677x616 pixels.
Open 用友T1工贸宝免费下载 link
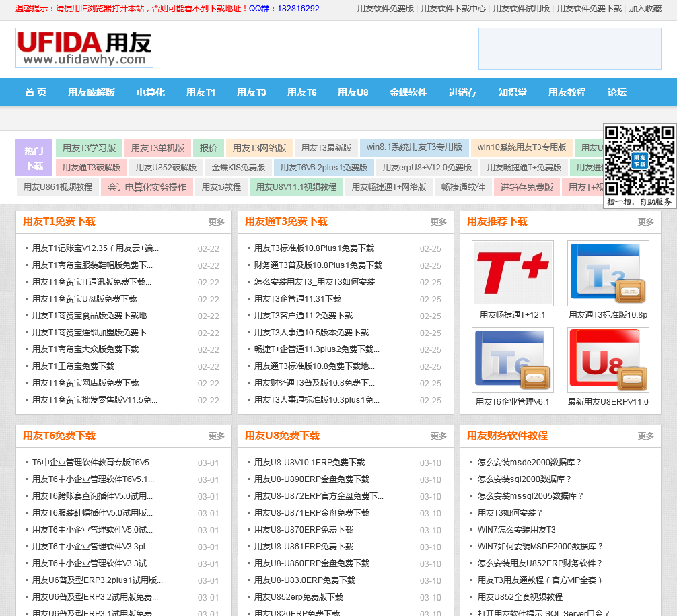(x=73, y=366)
